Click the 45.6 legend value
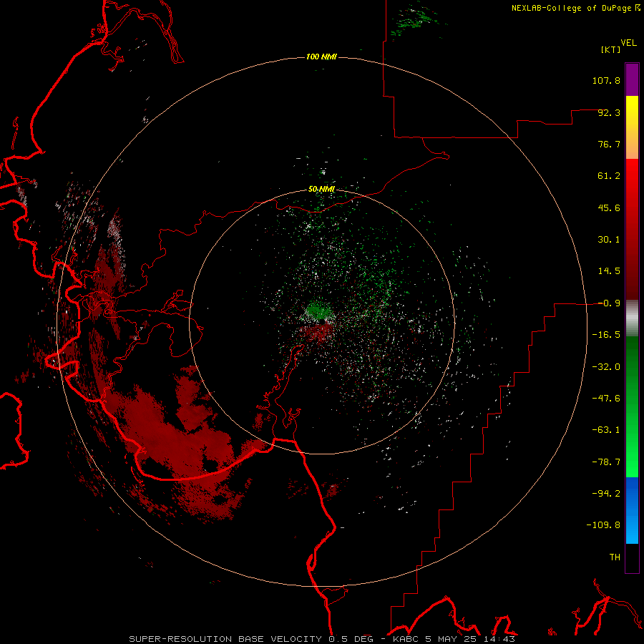Viewport: 644px width, 644px height. tap(609, 208)
